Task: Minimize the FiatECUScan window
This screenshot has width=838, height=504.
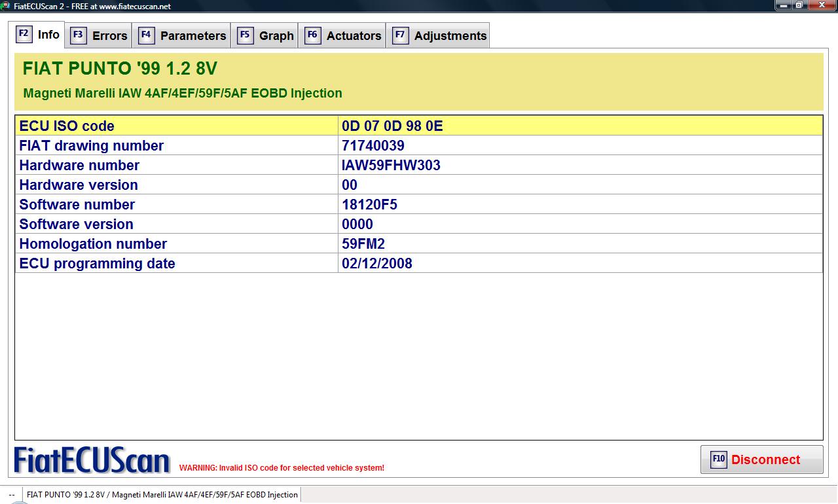Action: 783,5
